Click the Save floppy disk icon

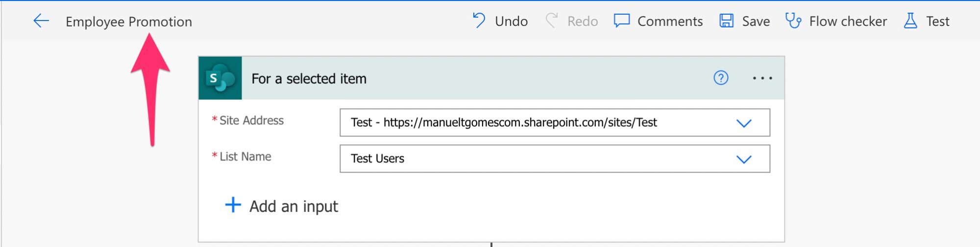726,21
